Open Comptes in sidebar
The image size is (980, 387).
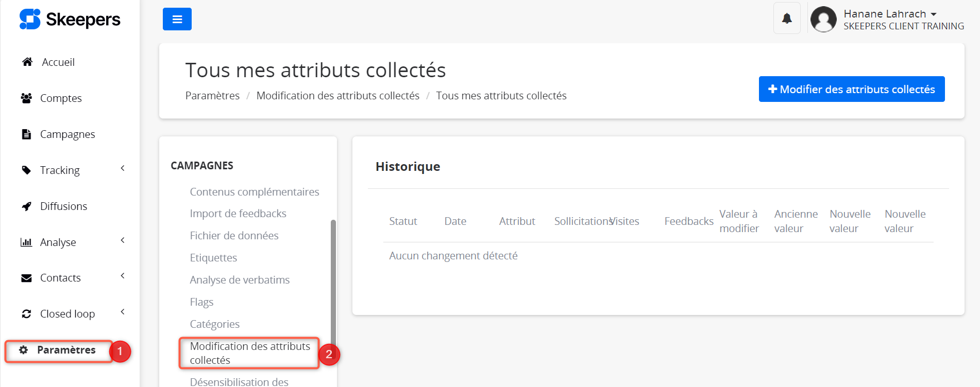(61, 98)
